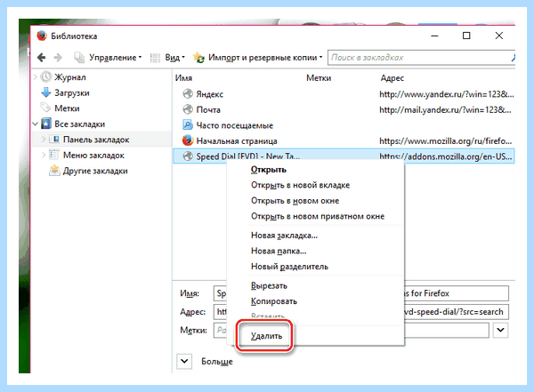Choose Открыть в новом окне
Image resolution: width=534 pixels, height=392 pixels.
[x=316, y=201]
